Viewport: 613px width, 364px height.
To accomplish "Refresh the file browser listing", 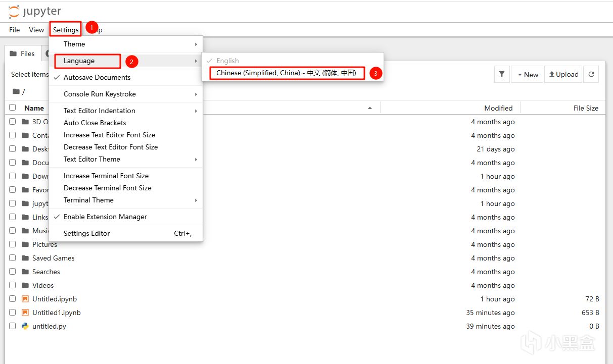I will pos(591,74).
